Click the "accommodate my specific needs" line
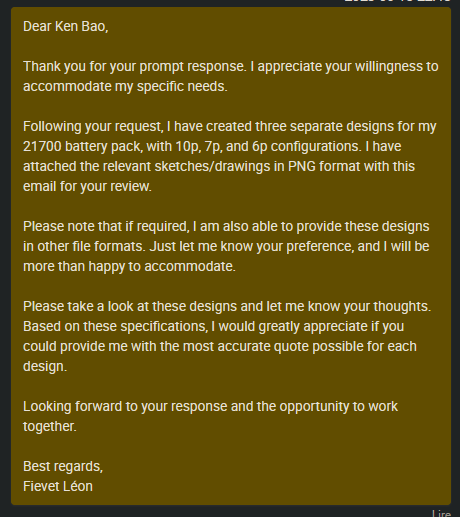 pos(125,87)
